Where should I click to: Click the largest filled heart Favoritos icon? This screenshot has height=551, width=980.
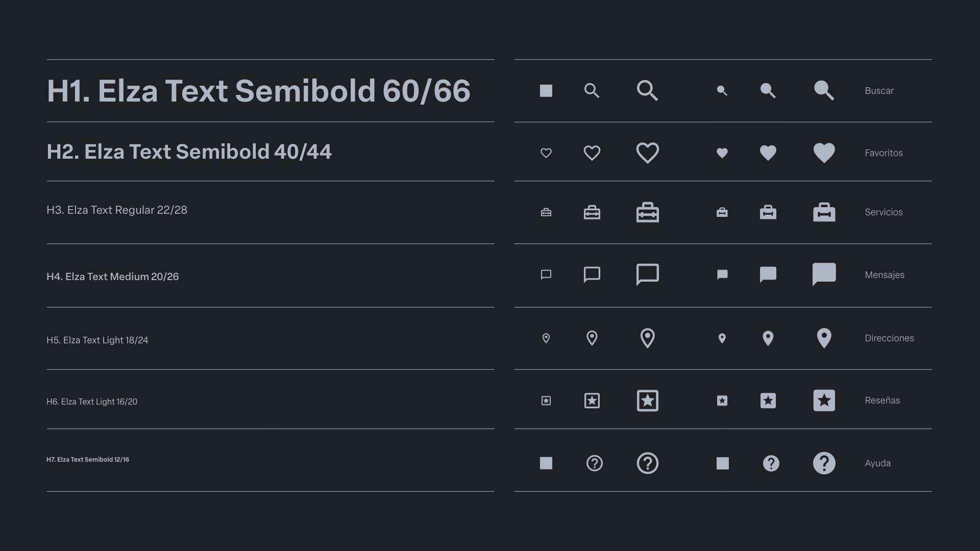(824, 153)
